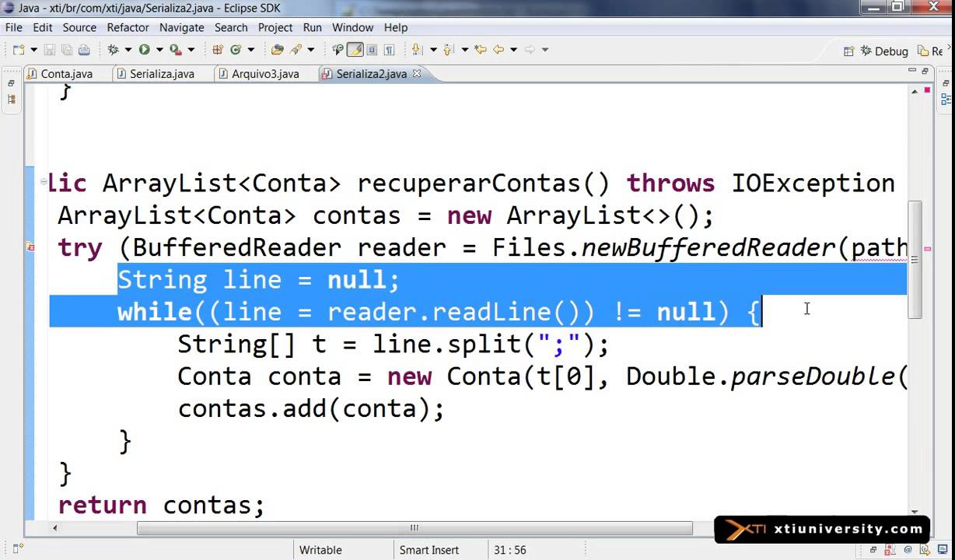The height and width of the screenshot is (560, 955).
Task: Expand the Debug launch dropdown arrow
Action: tap(128, 50)
